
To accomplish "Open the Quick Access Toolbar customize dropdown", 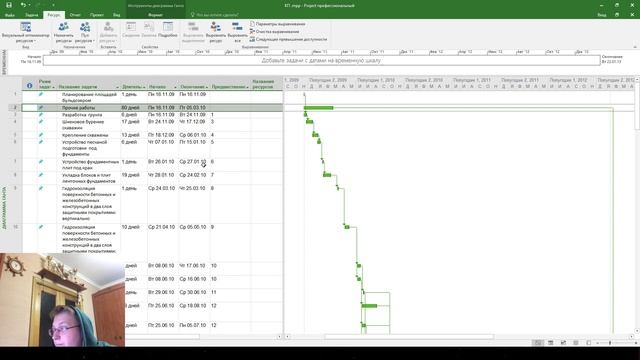I will click(x=53, y=5).
